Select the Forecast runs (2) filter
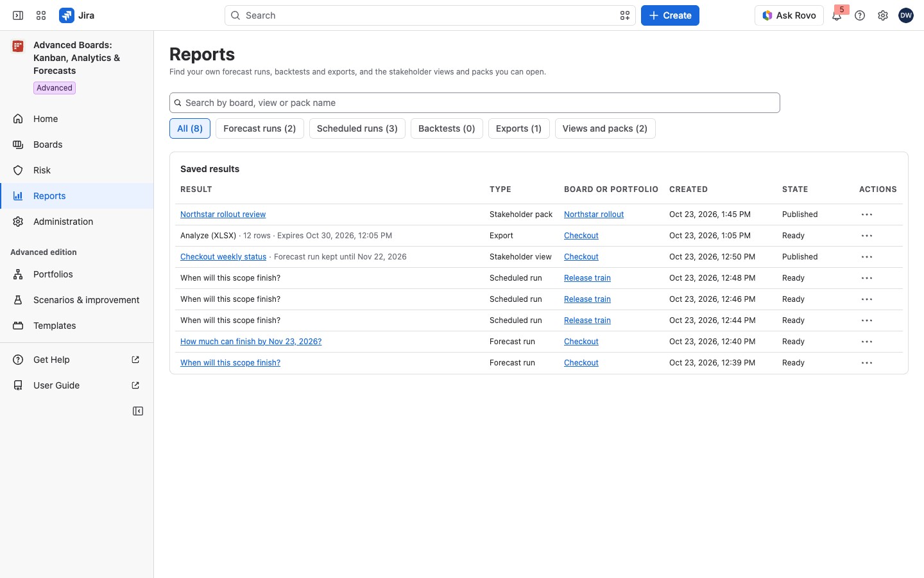924x578 pixels. coord(259,128)
